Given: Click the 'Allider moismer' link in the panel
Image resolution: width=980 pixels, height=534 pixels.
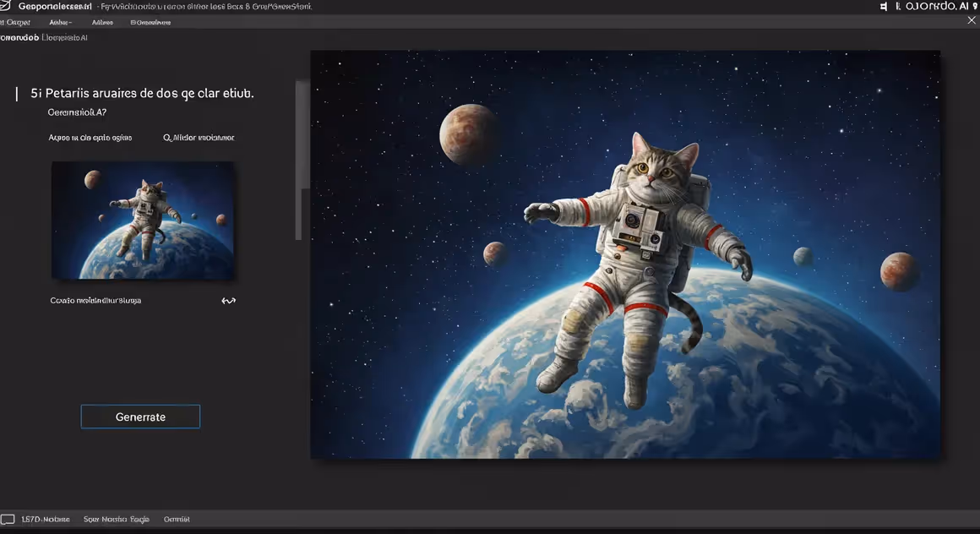Looking at the screenshot, I should point(201,137).
